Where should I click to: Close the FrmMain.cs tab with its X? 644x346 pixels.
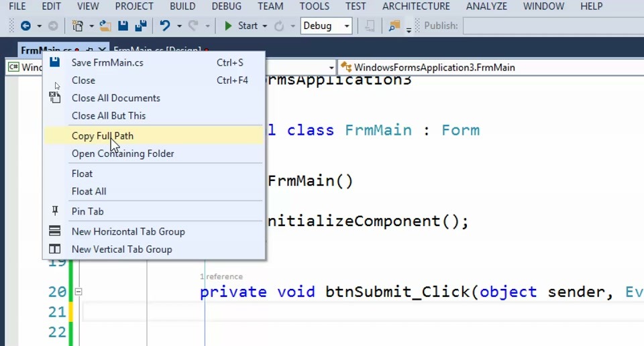[x=102, y=50]
